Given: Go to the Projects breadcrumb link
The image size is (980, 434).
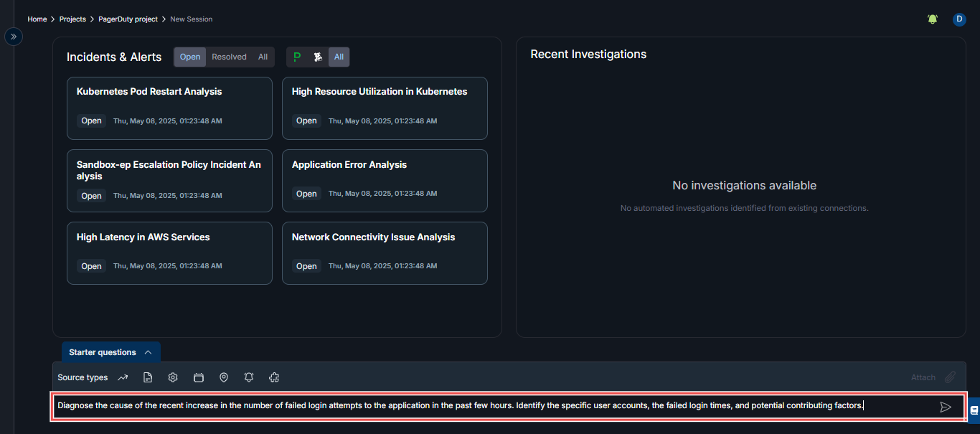Looking at the screenshot, I should pos(72,19).
